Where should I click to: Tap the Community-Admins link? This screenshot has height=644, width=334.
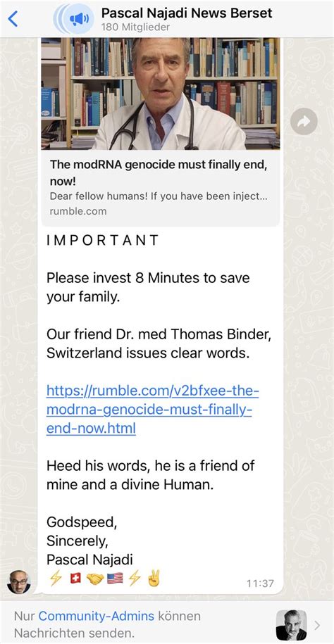click(x=97, y=616)
